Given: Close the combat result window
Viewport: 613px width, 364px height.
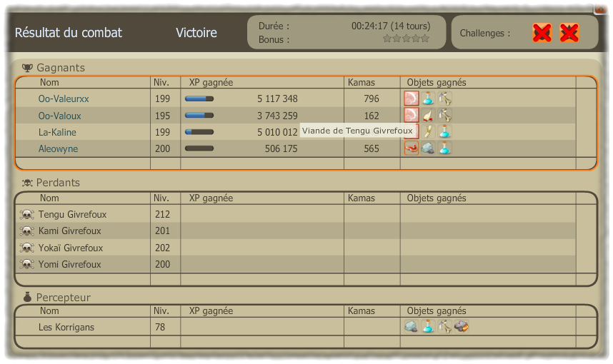Looking at the screenshot, I should click(x=600, y=9).
